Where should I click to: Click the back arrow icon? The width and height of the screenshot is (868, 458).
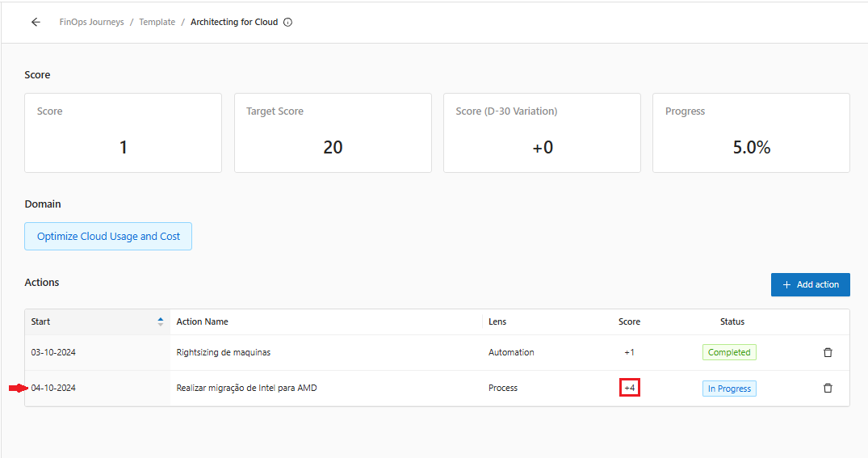(x=36, y=23)
